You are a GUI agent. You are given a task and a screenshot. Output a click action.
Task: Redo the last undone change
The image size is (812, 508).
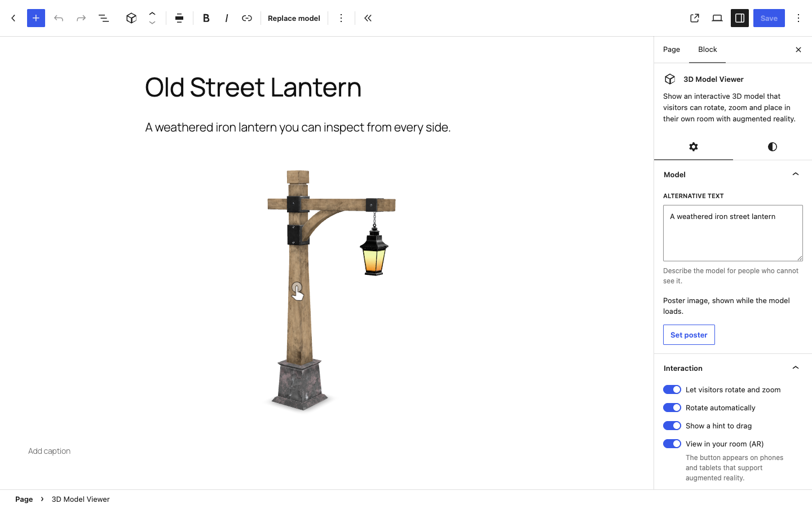click(81, 18)
